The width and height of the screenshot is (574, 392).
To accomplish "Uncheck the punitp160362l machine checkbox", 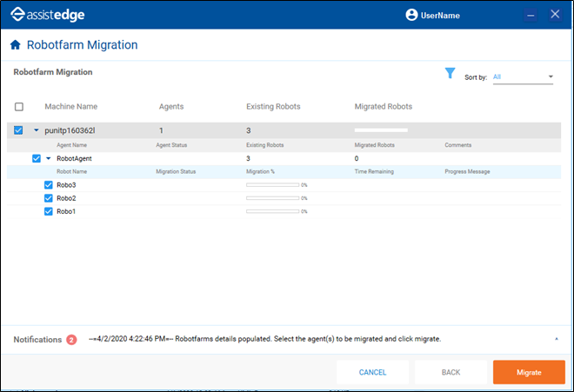I will 19,130.
